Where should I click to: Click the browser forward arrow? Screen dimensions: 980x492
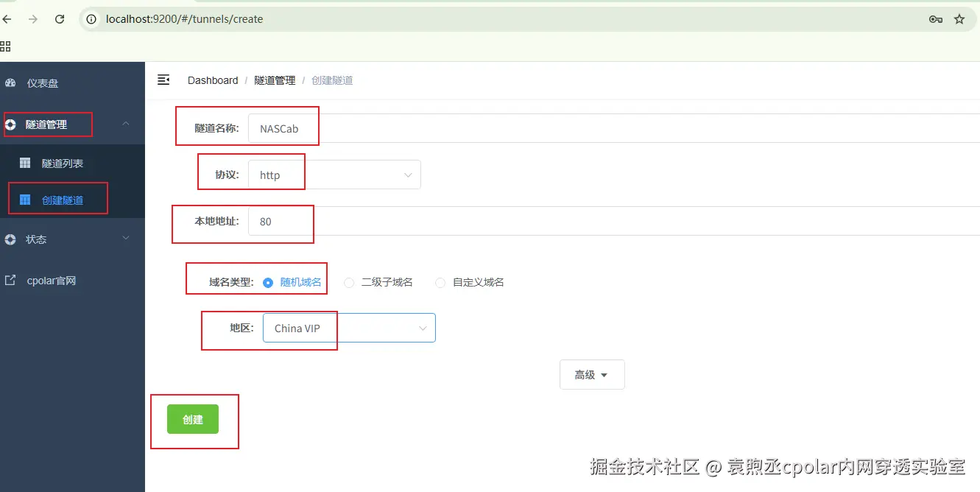point(33,19)
